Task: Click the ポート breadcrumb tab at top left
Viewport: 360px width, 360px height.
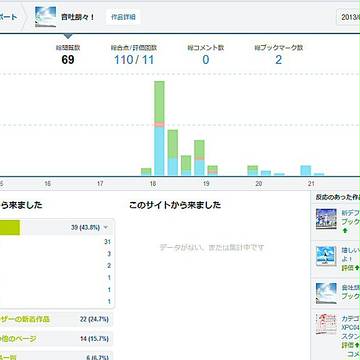Action: click(9, 17)
